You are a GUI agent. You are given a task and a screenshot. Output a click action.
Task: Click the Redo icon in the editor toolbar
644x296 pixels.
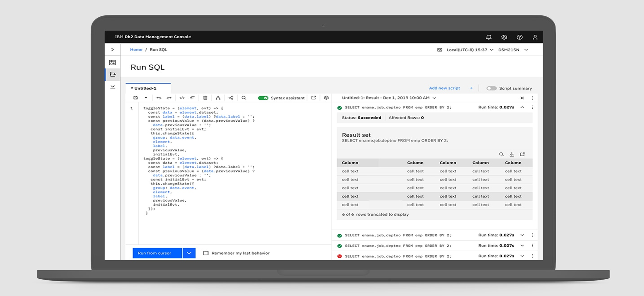[168, 98]
